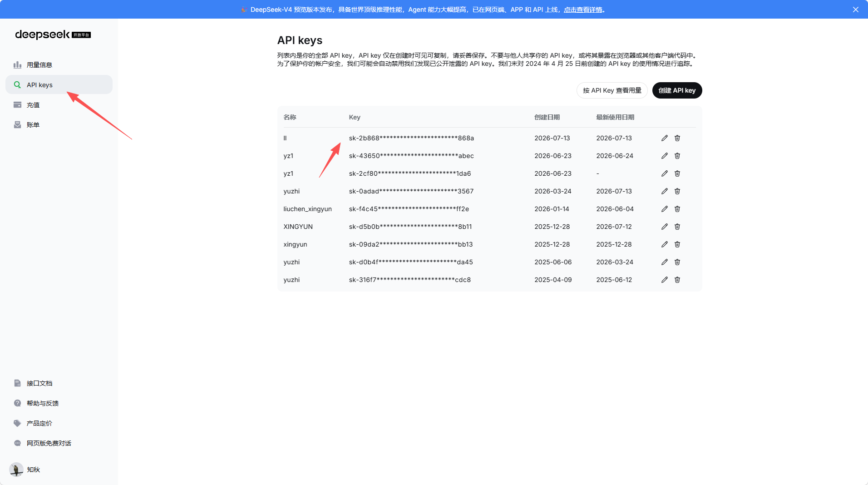Screen dimensions: 868x485
Task: Select the key text starting sk-d5b0b
Action: 410,227
